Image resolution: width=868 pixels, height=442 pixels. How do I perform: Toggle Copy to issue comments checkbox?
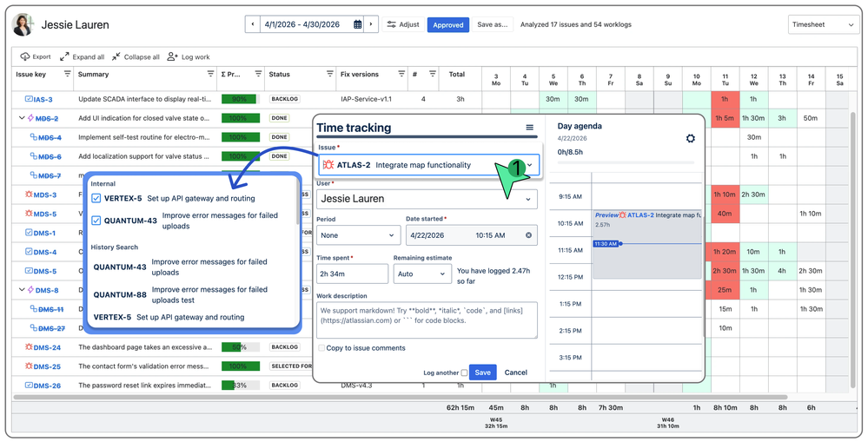321,348
